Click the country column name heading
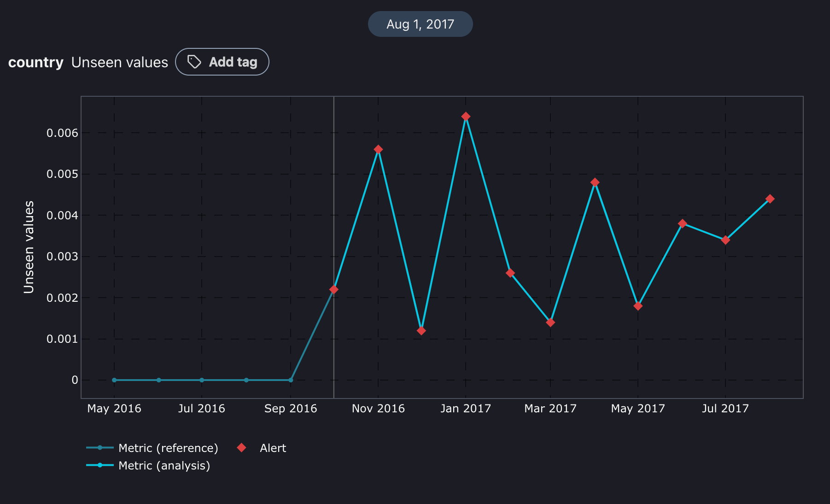Image resolution: width=830 pixels, height=504 pixels. click(36, 62)
